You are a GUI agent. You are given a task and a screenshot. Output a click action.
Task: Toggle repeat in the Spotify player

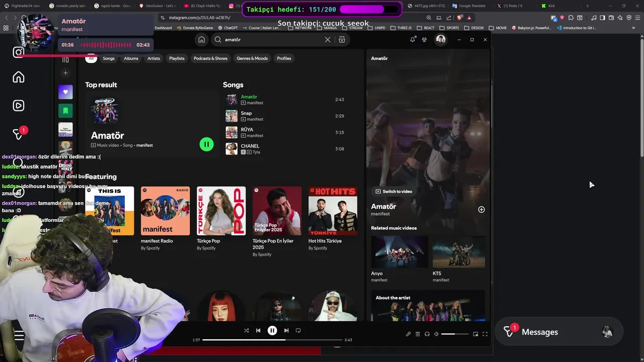[x=298, y=330]
